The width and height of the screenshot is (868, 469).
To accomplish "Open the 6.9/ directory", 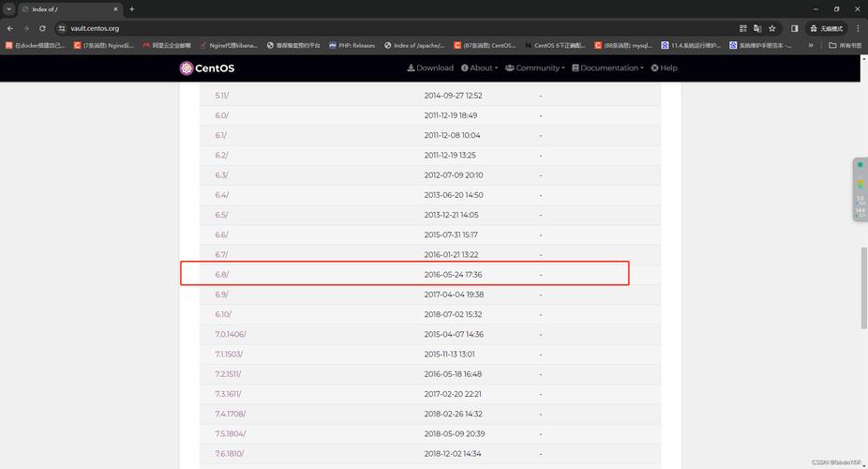I will click(221, 295).
